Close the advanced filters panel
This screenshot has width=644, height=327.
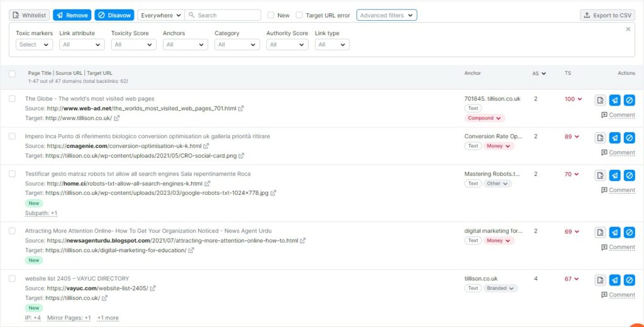(x=628, y=30)
